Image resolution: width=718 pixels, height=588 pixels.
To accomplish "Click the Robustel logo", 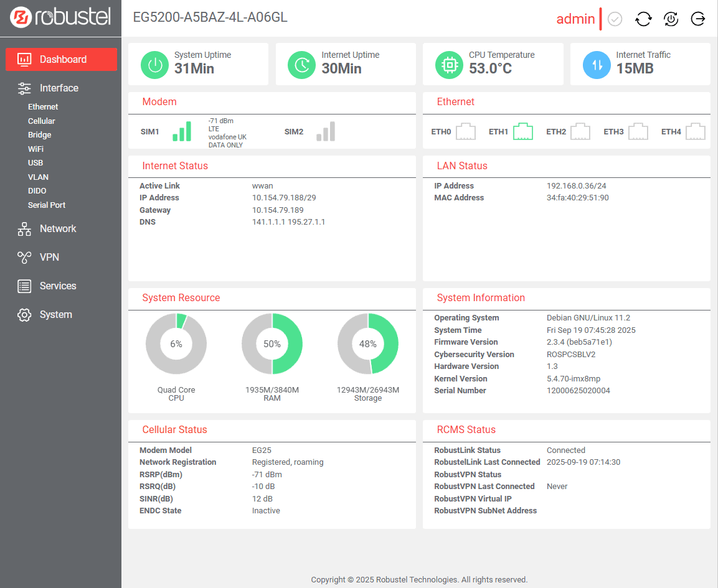I will point(60,18).
